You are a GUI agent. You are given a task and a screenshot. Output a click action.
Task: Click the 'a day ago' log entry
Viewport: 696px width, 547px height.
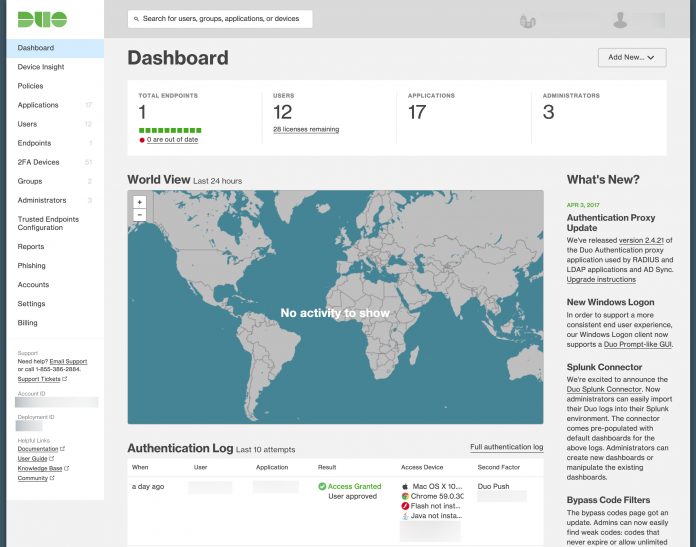coord(148,486)
